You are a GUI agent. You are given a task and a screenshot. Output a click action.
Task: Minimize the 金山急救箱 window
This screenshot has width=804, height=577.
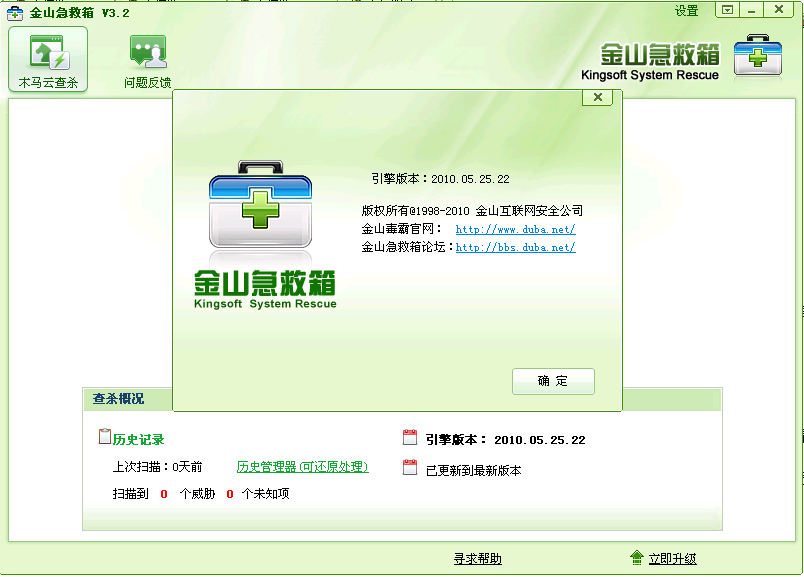pyautogui.click(x=752, y=10)
